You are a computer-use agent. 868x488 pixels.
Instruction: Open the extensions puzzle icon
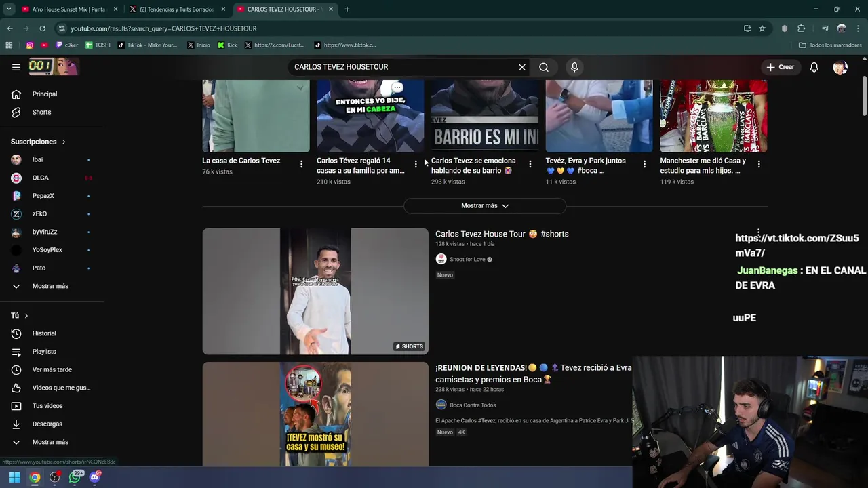click(801, 28)
